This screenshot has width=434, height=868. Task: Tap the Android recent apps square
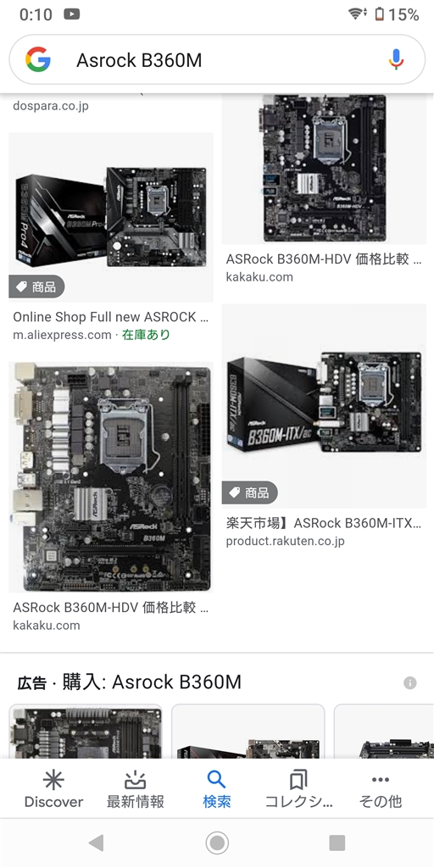point(337,843)
